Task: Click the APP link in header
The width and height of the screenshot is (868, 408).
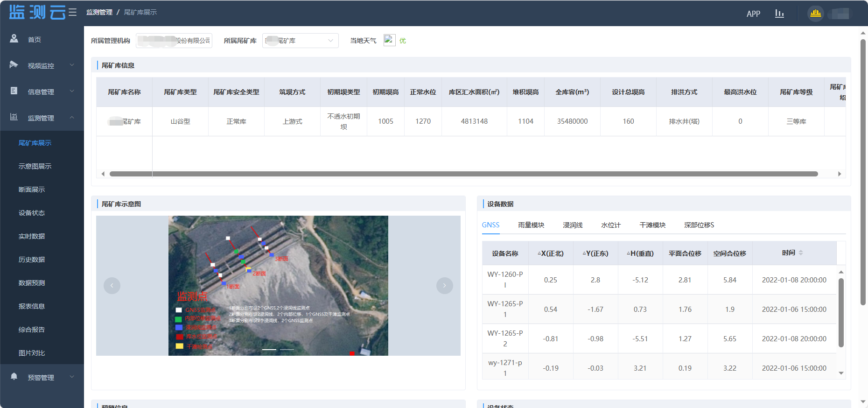Action: tap(753, 14)
